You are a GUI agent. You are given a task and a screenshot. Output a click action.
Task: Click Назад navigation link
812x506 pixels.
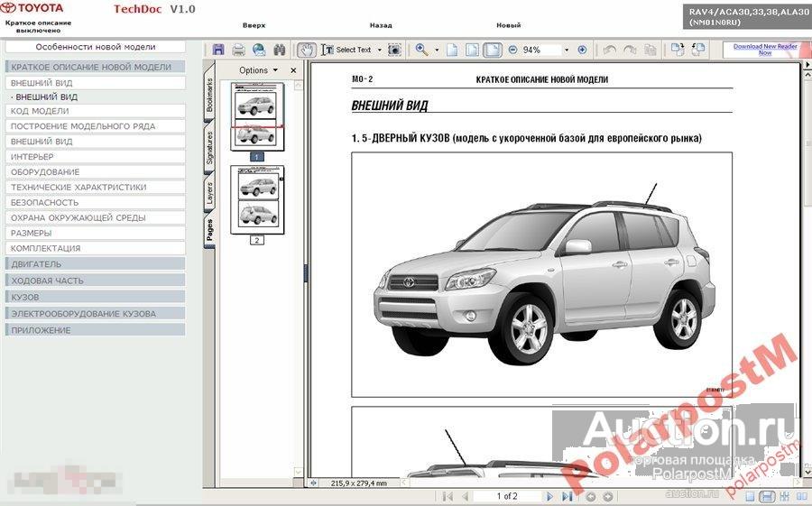click(x=381, y=25)
